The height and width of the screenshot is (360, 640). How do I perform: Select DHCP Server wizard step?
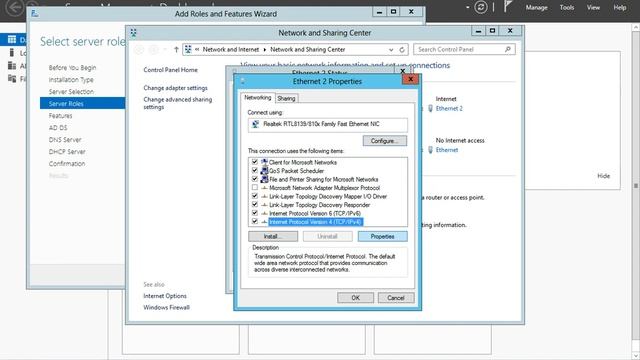point(67,151)
